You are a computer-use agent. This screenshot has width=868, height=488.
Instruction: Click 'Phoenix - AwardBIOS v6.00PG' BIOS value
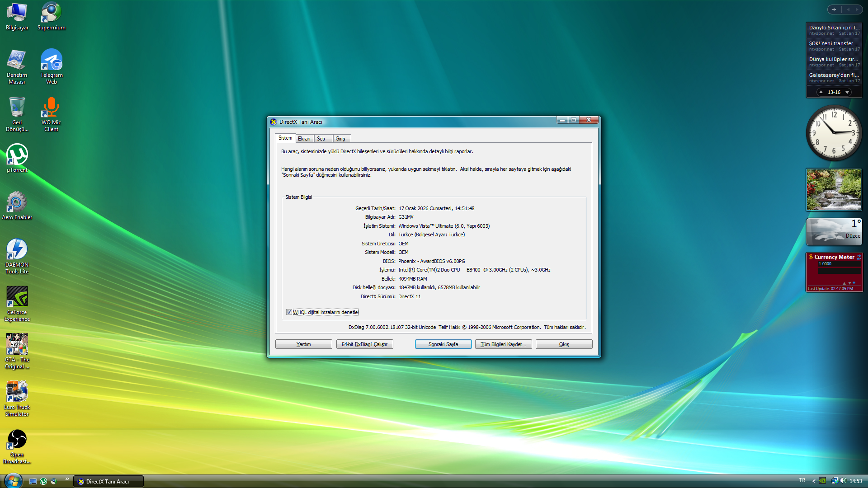[x=432, y=262]
